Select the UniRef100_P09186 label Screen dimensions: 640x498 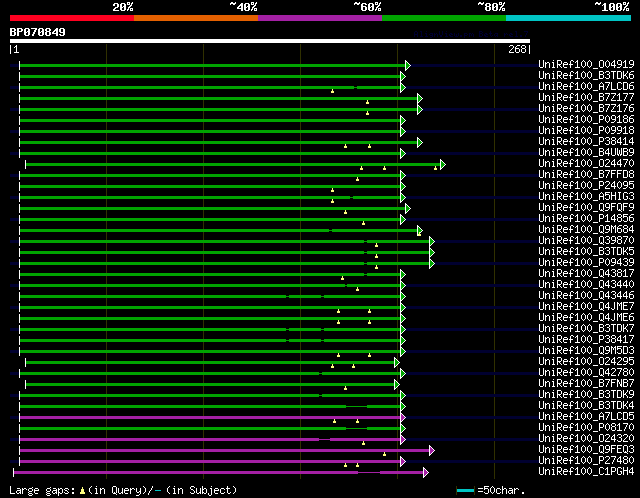coord(586,120)
